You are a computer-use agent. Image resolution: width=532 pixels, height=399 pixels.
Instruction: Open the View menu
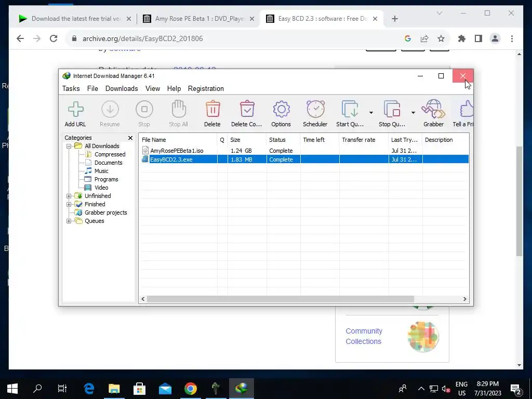(x=153, y=88)
